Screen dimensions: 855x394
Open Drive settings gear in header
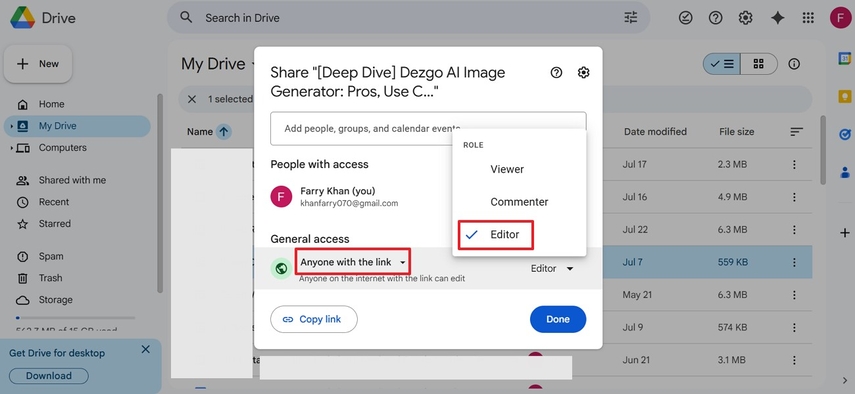coord(745,18)
